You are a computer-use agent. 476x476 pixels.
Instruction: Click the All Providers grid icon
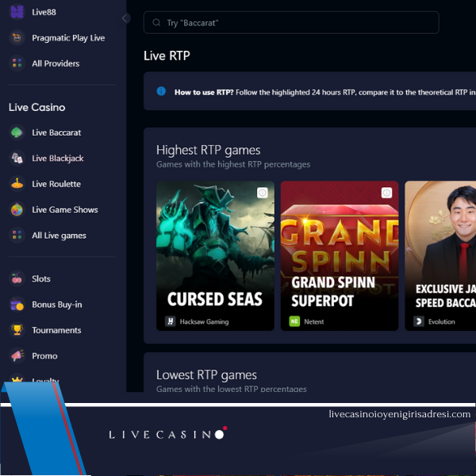[x=17, y=63]
